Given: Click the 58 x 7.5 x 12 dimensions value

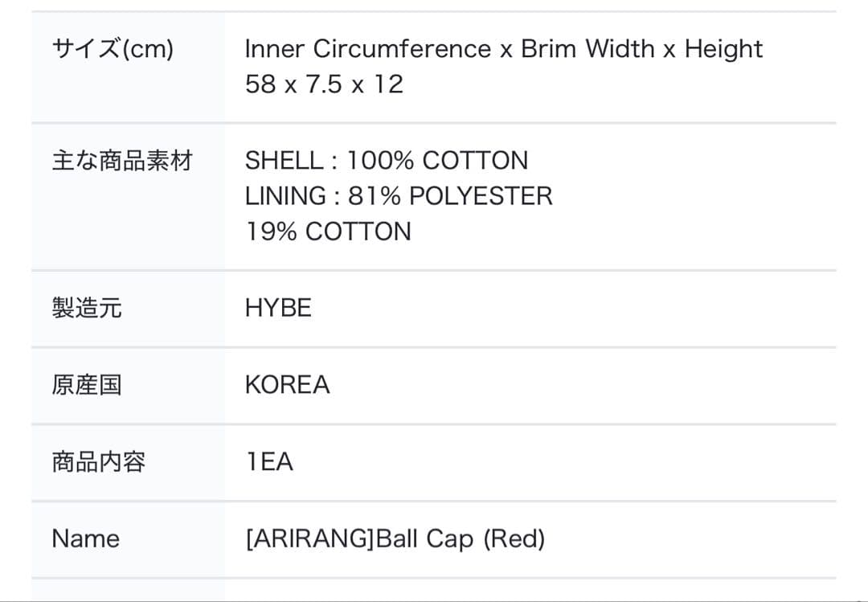Looking at the screenshot, I should click(325, 84).
